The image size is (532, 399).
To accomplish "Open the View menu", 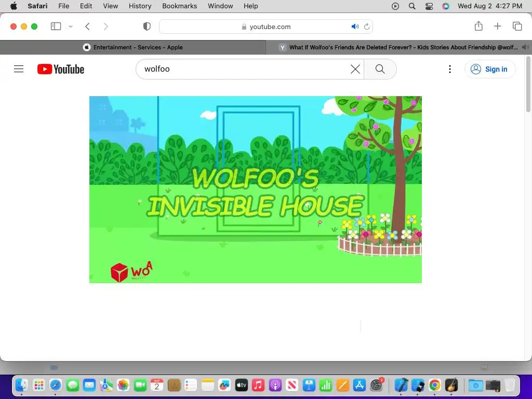I will tap(111, 6).
